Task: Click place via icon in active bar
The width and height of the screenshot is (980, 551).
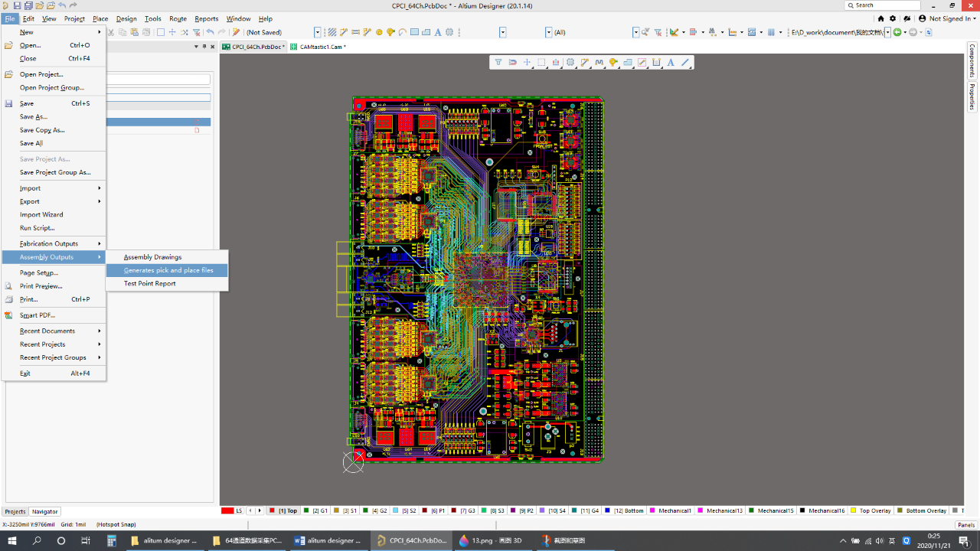Action: 613,63
